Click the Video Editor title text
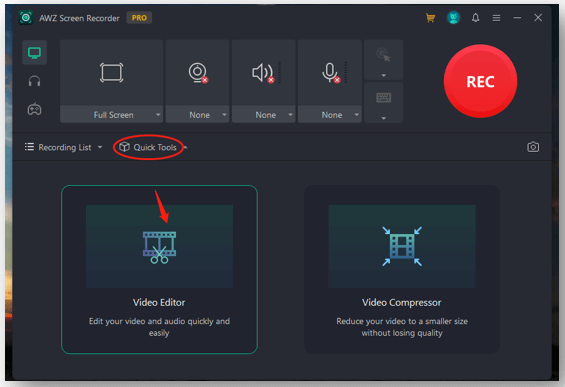 click(x=159, y=302)
